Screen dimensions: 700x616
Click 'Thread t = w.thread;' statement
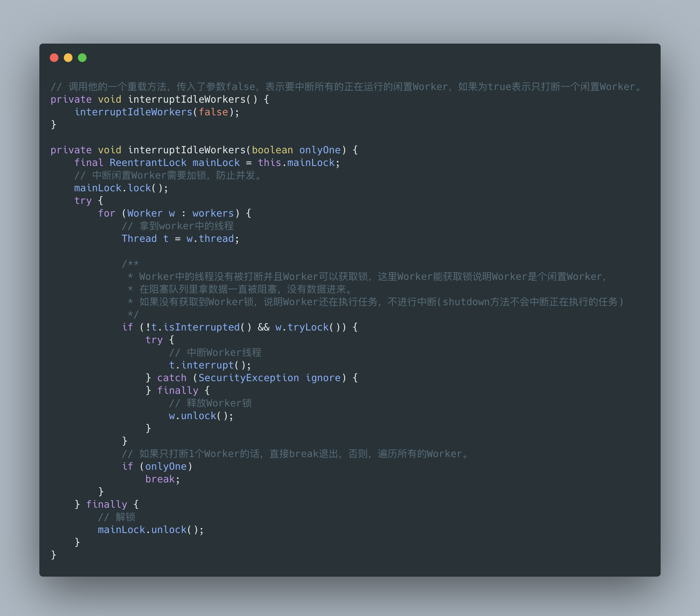point(180,239)
